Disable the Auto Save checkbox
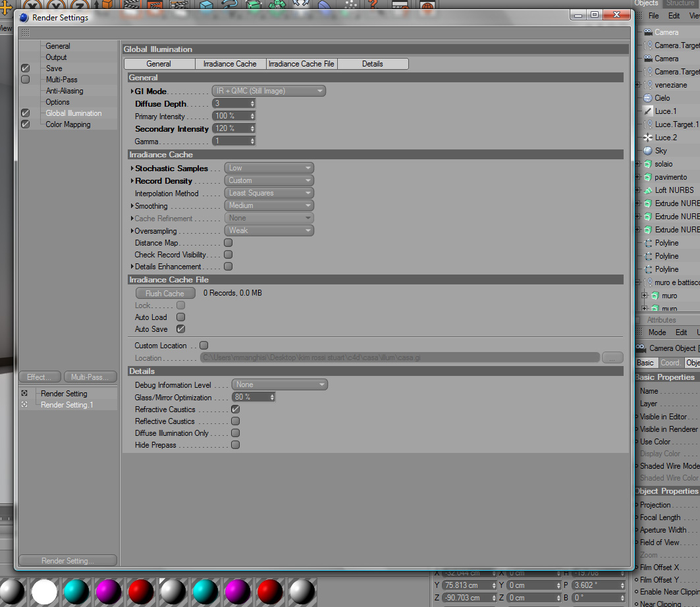Image resolution: width=700 pixels, height=607 pixels. (181, 329)
